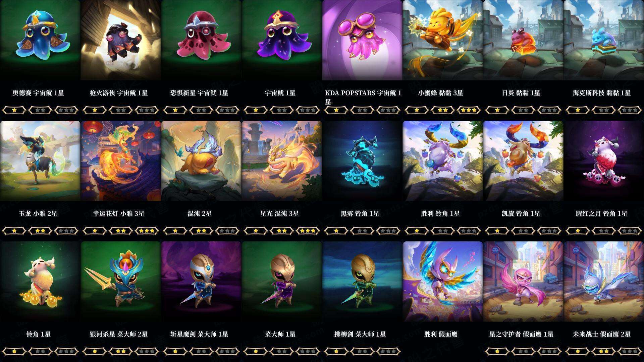Pick the 腥红之月 铃角 portrait
The height and width of the screenshot is (362, 644).
604,161
